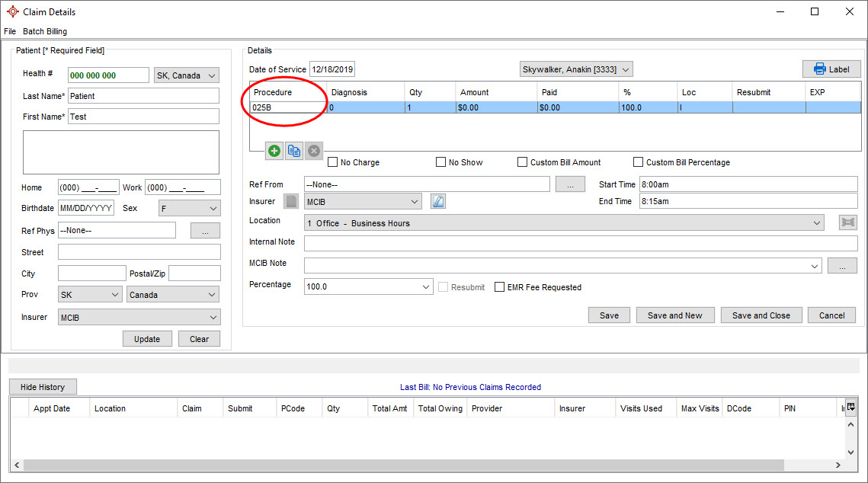Click the Home phone field

pyautogui.click(x=88, y=187)
